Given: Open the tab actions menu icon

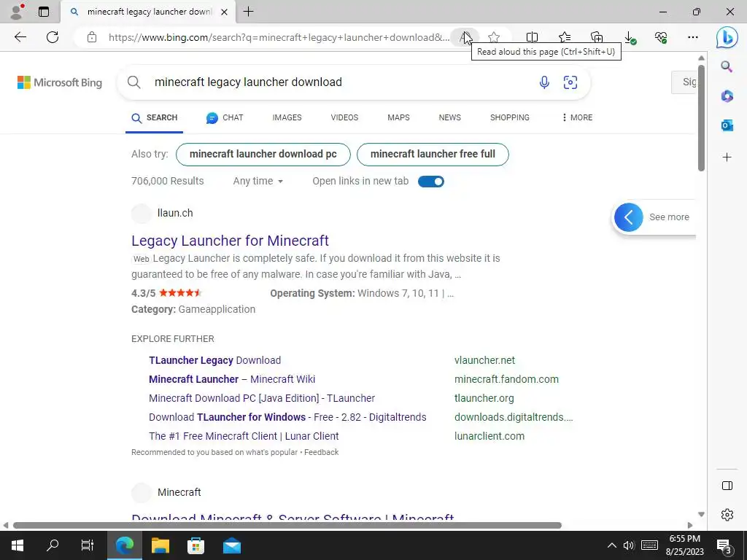Looking at the screenshot, I should pyautogui.click(x=43, y=12).
